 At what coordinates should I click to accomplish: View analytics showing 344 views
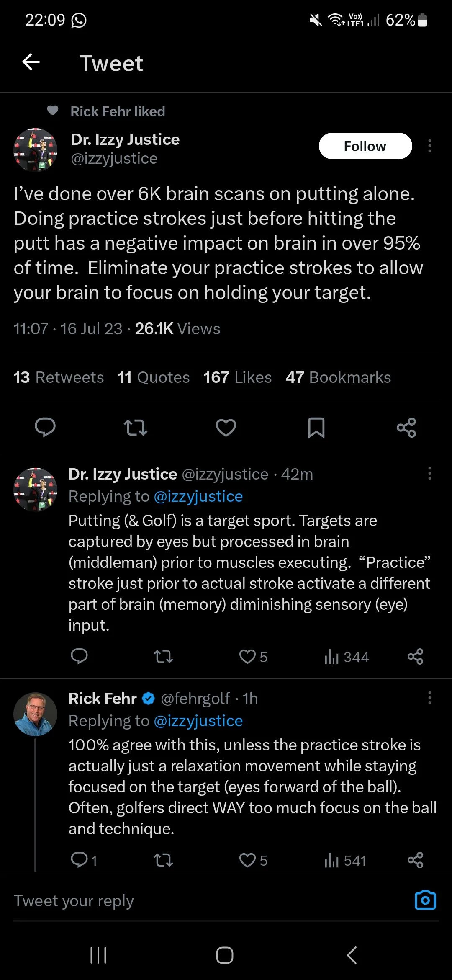point(347,657)
